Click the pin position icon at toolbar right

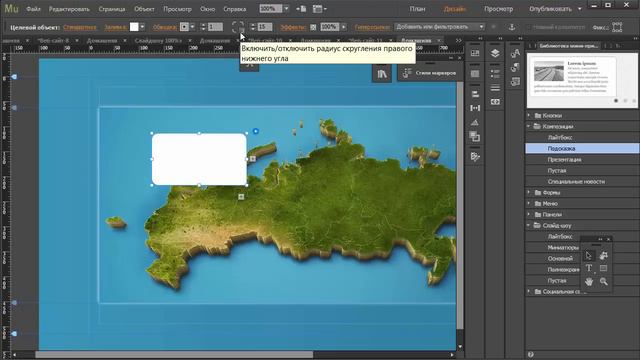617,27
